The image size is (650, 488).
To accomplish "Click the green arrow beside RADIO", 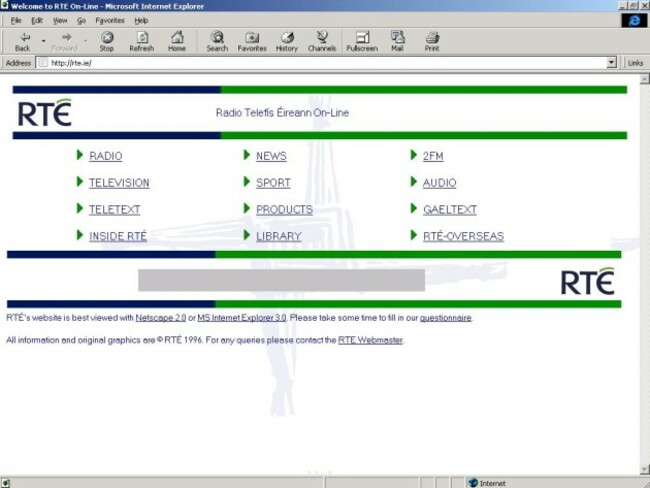I will (x=80, y=155).
